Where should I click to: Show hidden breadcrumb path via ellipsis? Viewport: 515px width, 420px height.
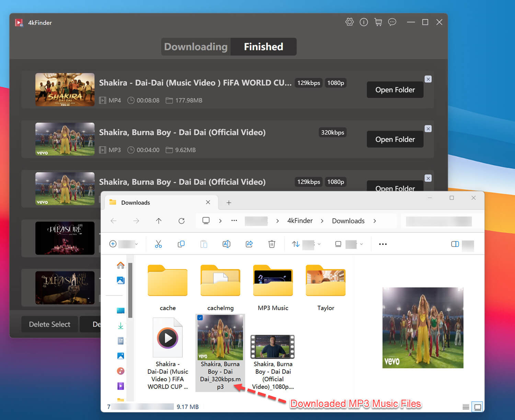[234, 221]
